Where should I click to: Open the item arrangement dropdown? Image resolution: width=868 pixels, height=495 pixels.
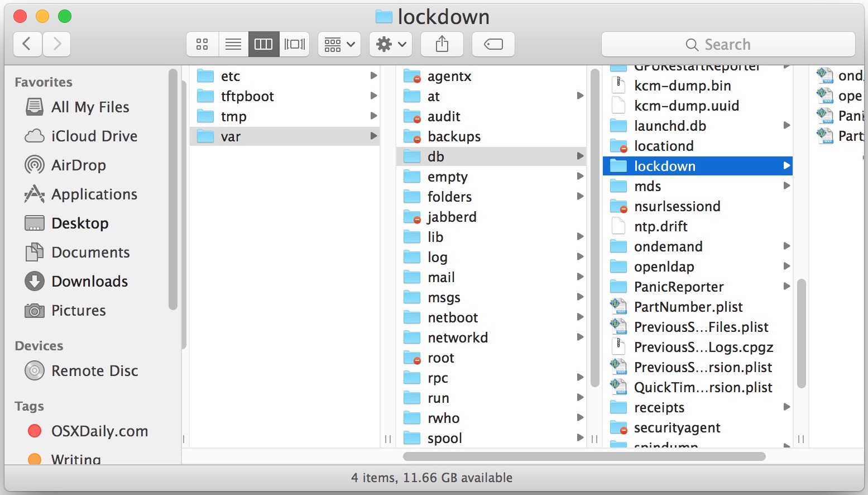tap(339, 44)
